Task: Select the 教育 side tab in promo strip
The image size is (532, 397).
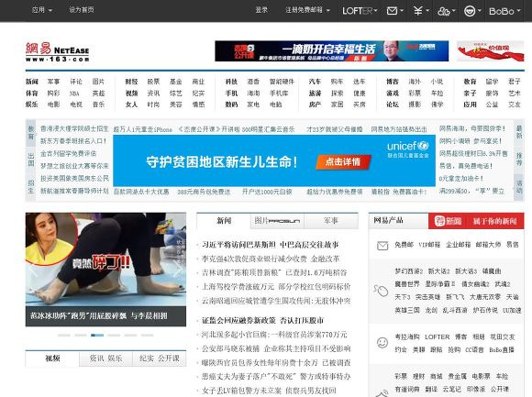Action: pos(31,133)
